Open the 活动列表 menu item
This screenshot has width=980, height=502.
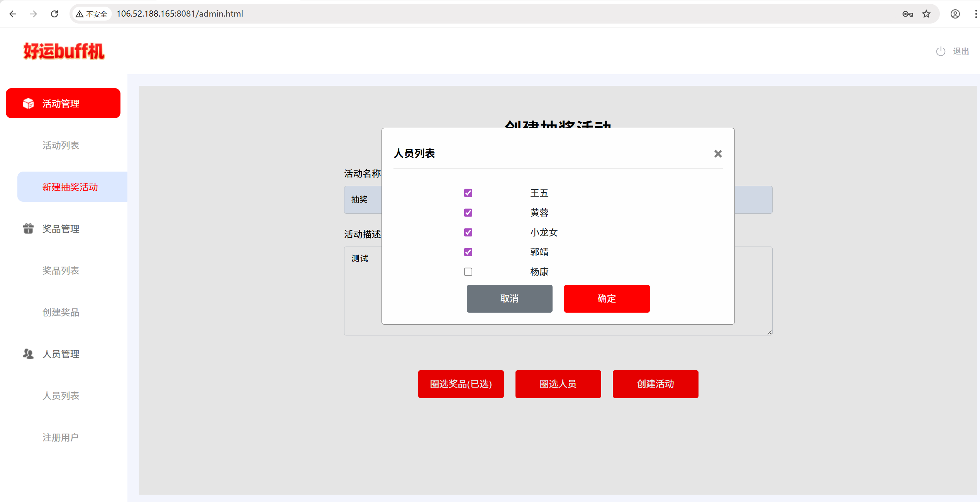tap(61, 145)
